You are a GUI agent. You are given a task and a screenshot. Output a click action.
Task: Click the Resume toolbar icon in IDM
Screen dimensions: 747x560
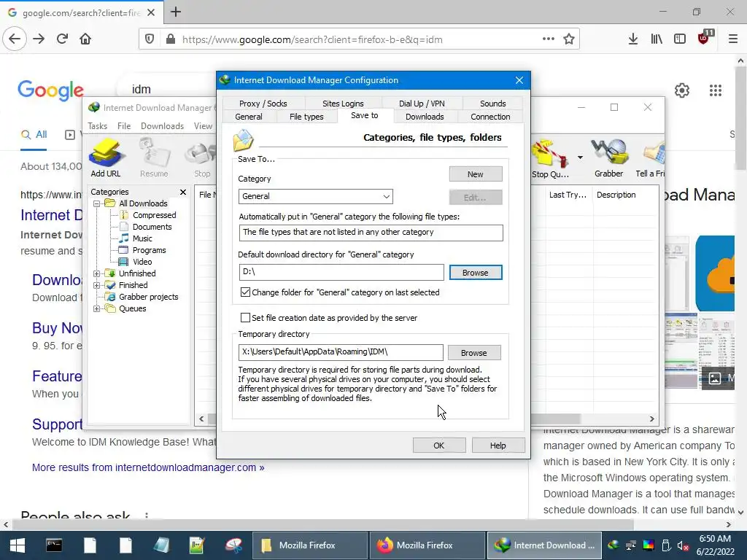click(x=154, y=158)
